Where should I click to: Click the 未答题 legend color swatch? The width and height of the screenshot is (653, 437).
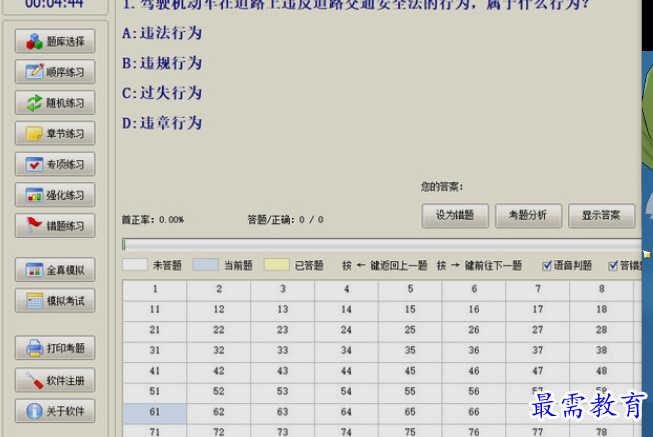pos(135,265)
